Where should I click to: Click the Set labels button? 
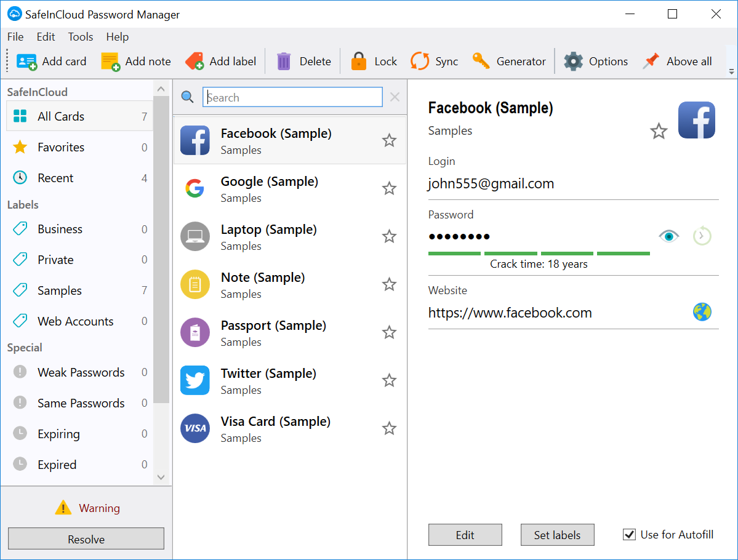pyautogui.click(x=557, y=535)
